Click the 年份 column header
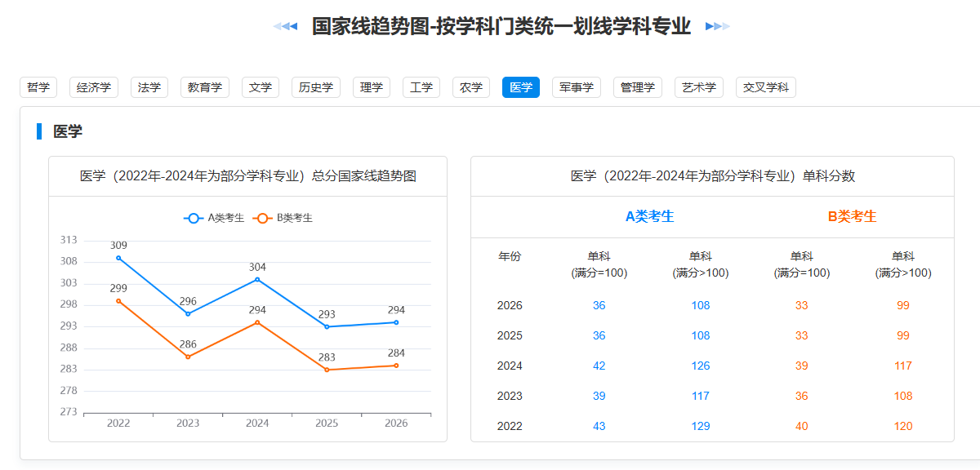The height and width of the screenshot is (470, 980). point(510,256)
